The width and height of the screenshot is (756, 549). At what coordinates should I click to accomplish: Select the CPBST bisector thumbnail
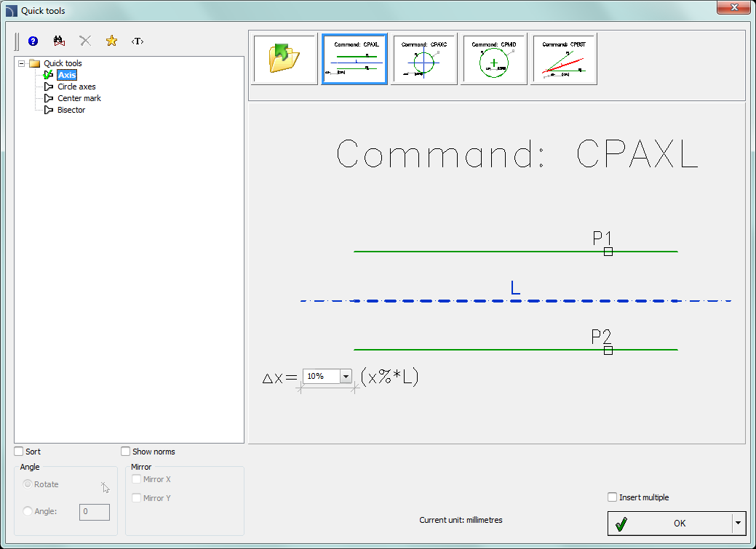tap(564, 59)
